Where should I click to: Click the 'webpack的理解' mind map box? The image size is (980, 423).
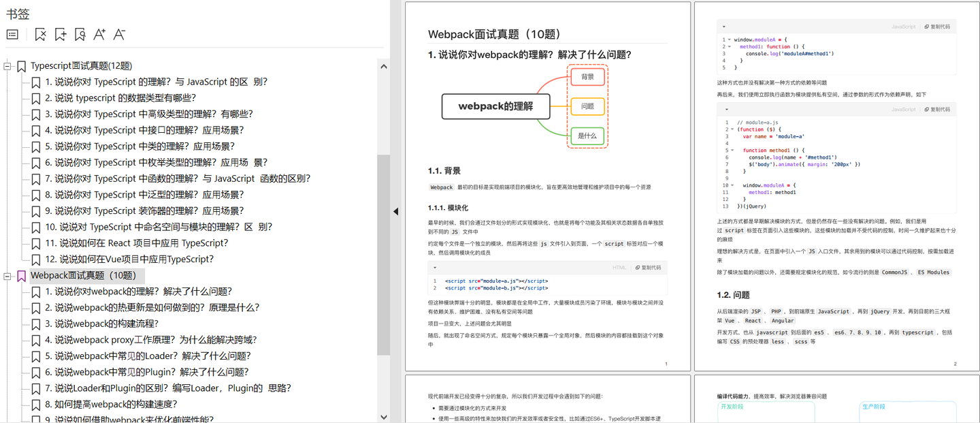(495, 106)
